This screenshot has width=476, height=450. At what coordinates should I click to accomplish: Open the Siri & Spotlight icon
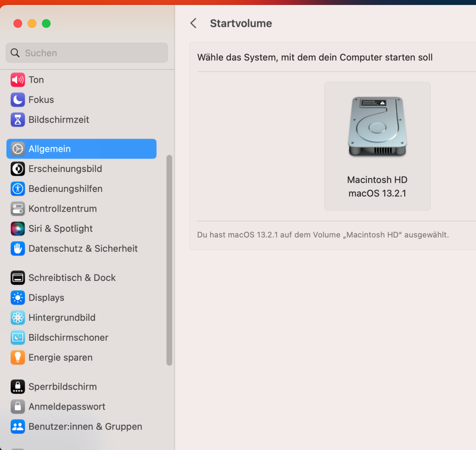coord(17,229)
